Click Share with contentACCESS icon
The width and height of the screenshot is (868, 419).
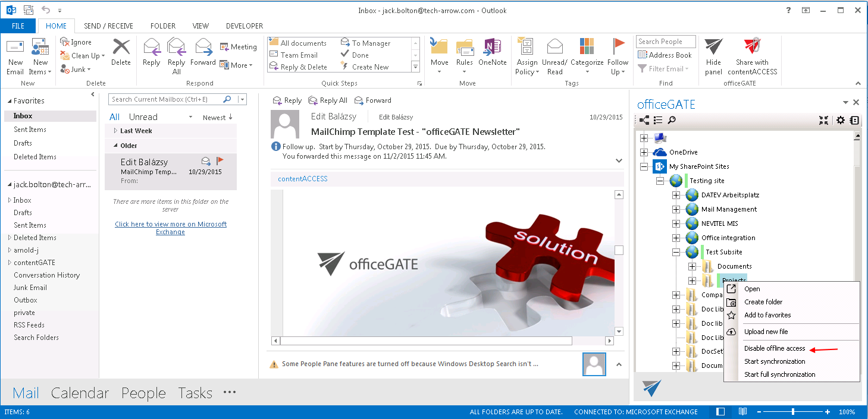pyautogui.click(x=752, y=56)
